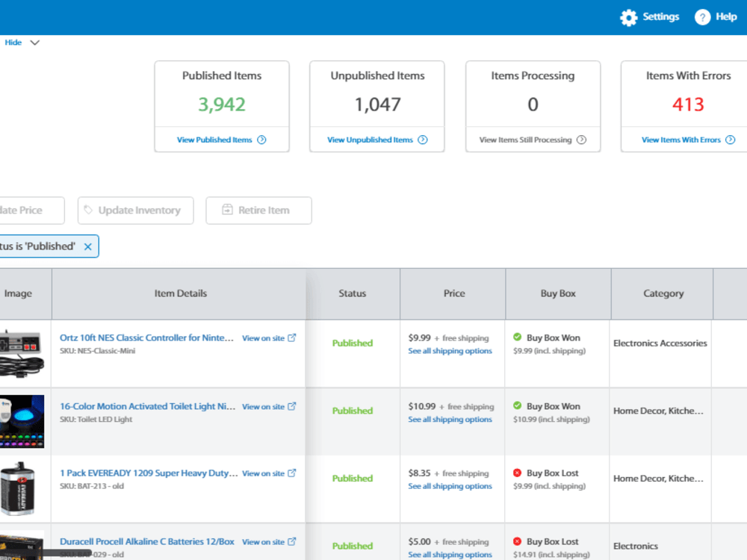
Task: Click the Category column header
Action: tap(663, 293)
